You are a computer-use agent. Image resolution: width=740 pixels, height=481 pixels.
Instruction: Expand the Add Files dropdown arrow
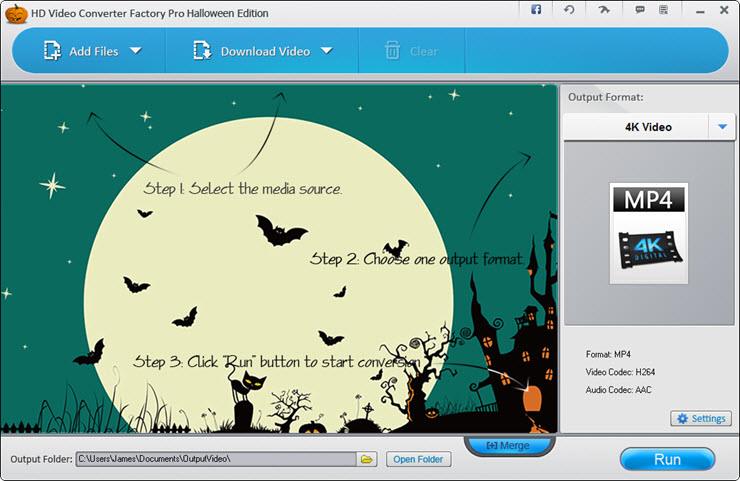(x=136, y=51)
